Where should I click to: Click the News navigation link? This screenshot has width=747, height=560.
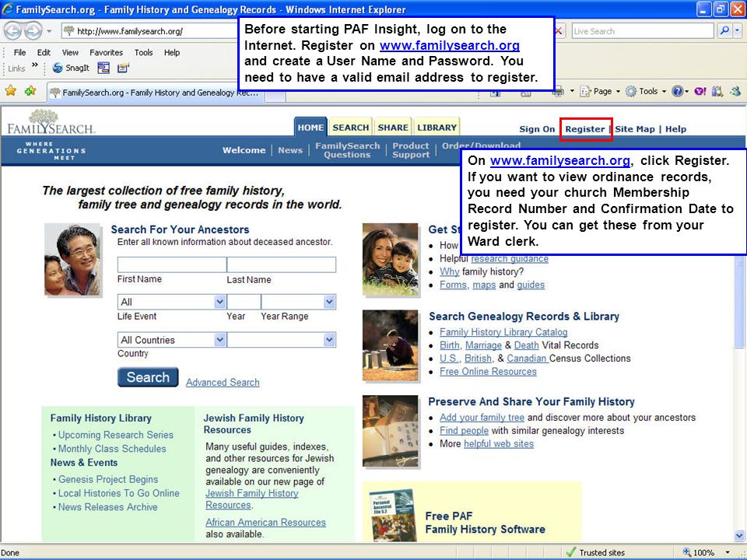coord(290,150)
